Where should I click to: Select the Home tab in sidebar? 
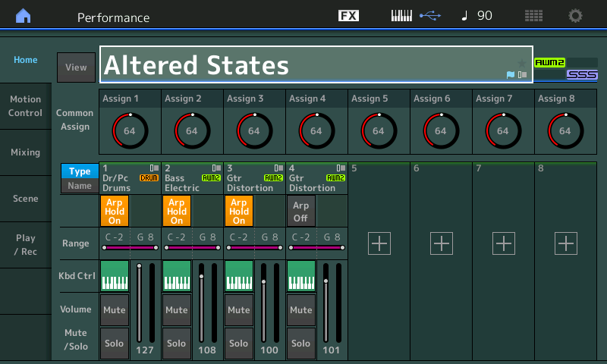click(26, 60)
